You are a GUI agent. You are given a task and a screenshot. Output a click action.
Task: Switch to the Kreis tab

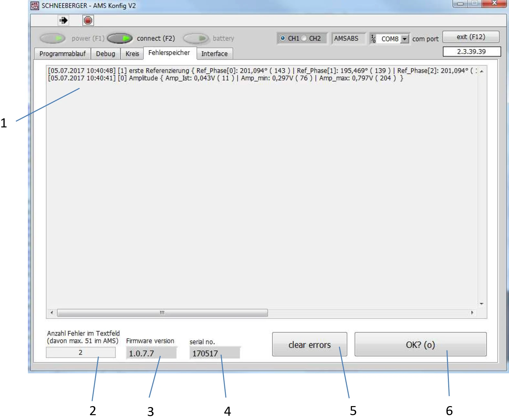pyautogui.click(x=132, y=54)
